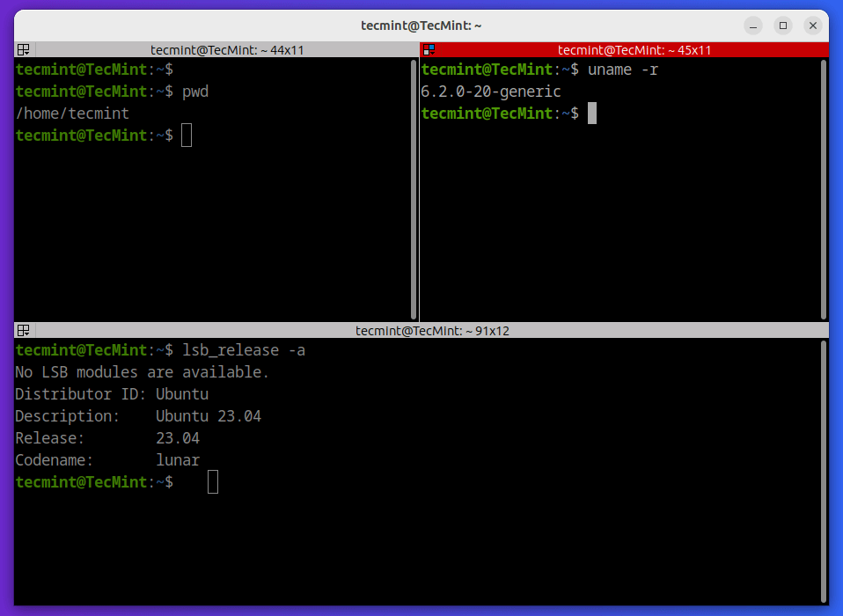Open grouping menu icon of 91x12 terminal
Screen dimensions: 843x616
tap(24, 331)
